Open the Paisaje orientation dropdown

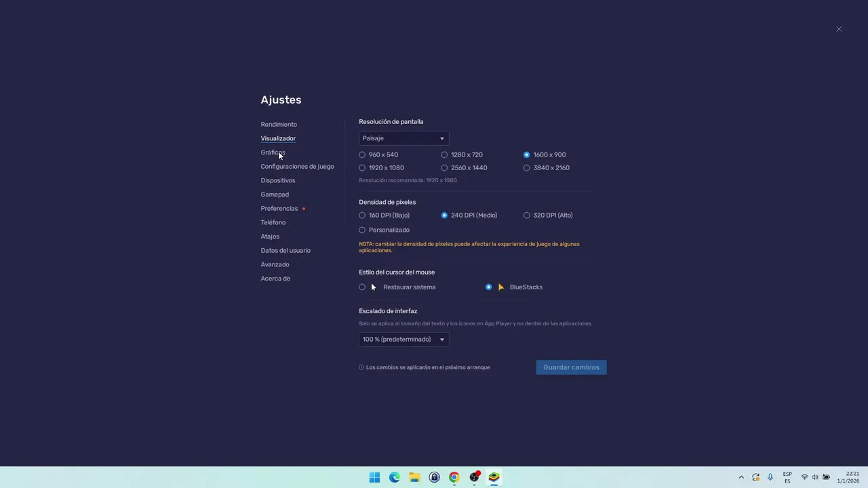tap(403, 138)
